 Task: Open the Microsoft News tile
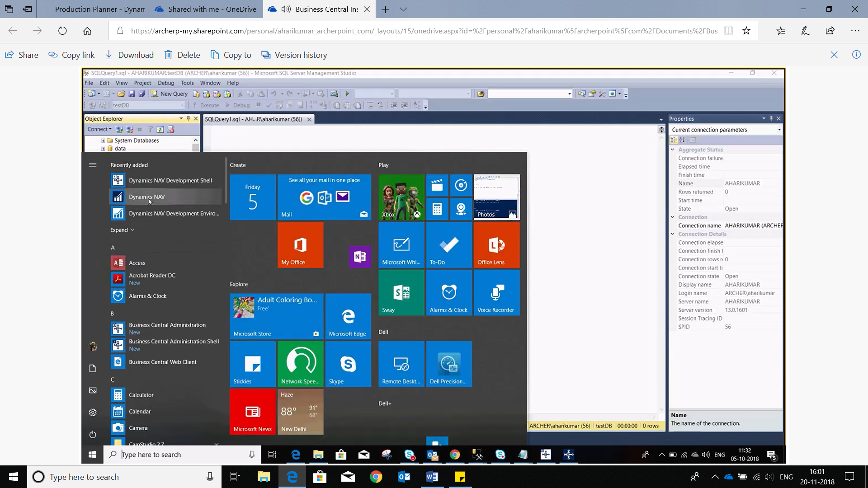click(x=253, y=412)
